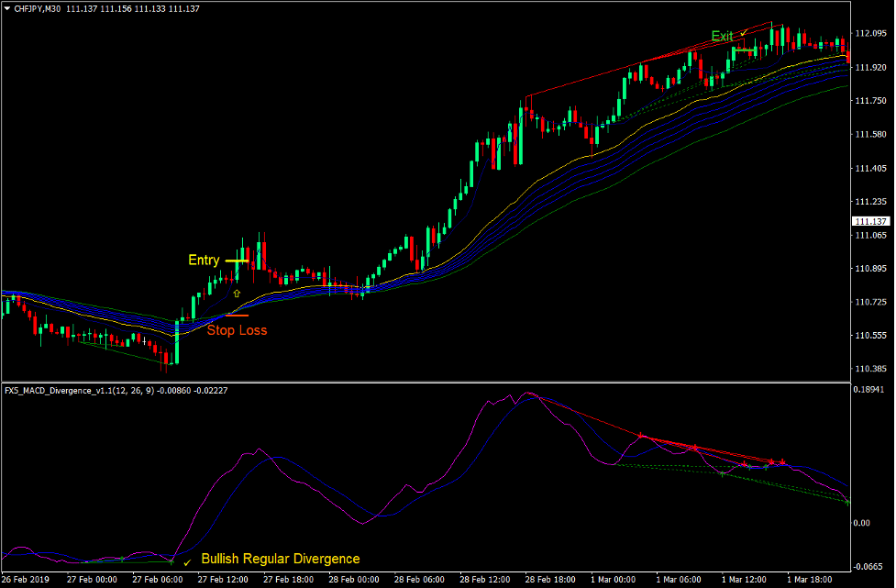
Task: Open the CHFJPY,M30 chart dropdown arrow
Action: click(x=7, y=7)
